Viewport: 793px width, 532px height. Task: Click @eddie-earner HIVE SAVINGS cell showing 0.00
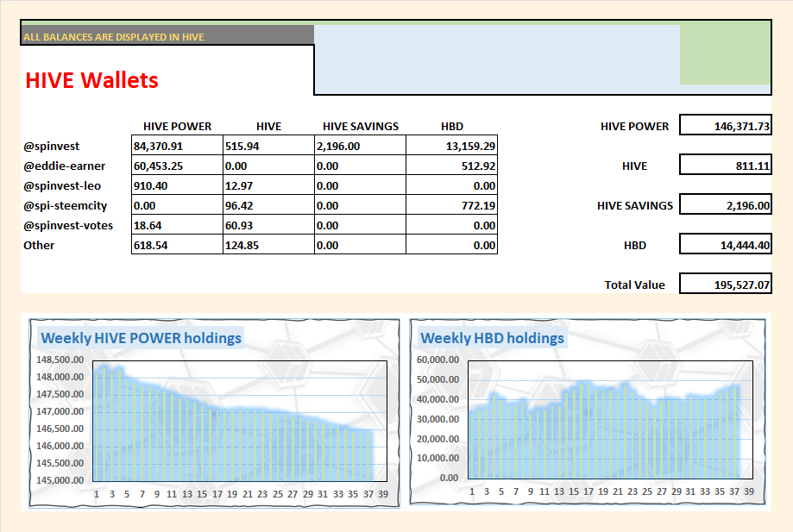[360, 166]
